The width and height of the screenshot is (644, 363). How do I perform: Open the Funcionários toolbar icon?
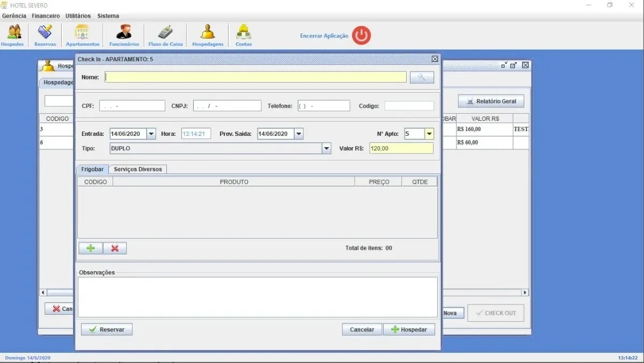pos(124,35)
